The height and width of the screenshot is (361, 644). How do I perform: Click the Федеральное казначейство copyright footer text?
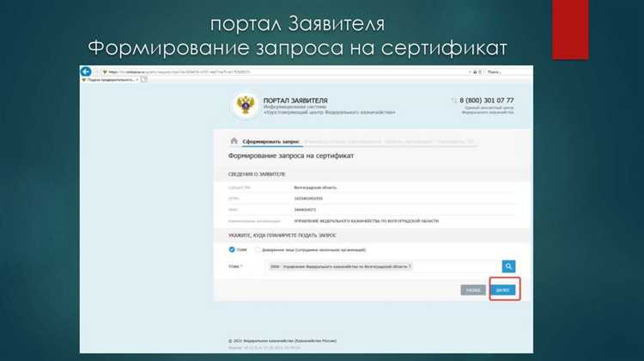283,341
